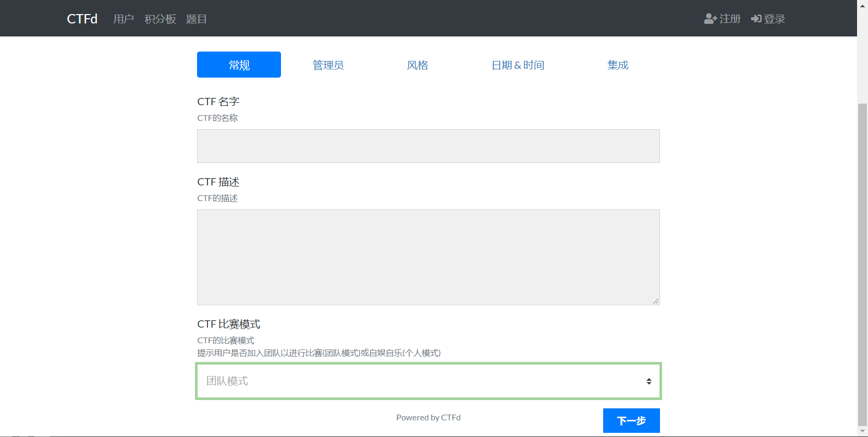Follow the Powered by CTFd link
Screen dimensions: 868x437
click(x=428, y=418)
